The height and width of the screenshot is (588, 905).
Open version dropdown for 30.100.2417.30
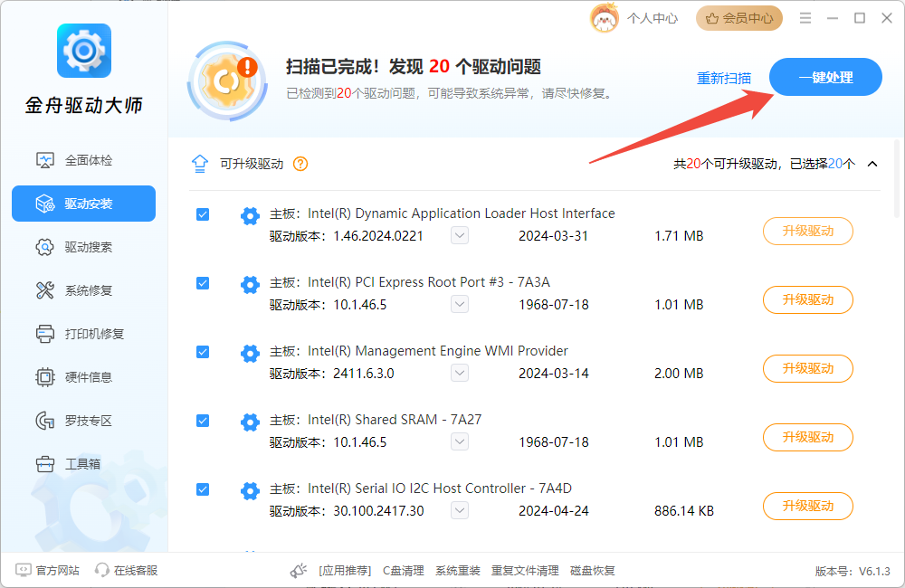click(x=460, y=510)
